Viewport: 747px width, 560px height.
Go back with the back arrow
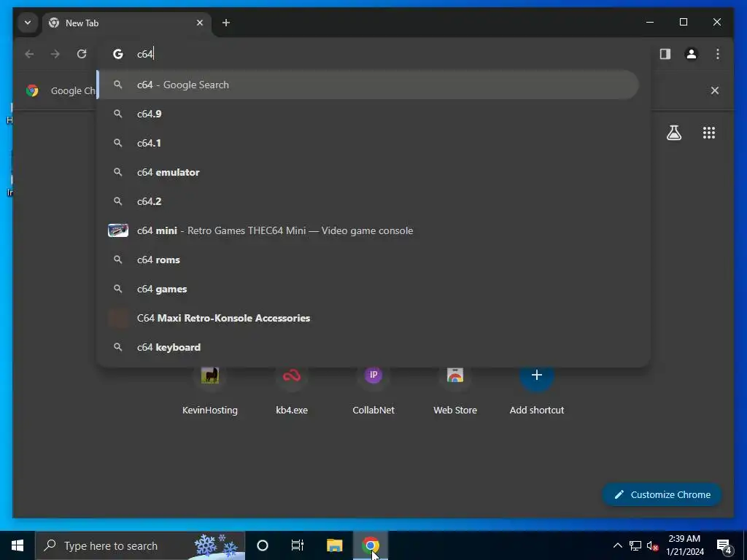click(29, 54)
